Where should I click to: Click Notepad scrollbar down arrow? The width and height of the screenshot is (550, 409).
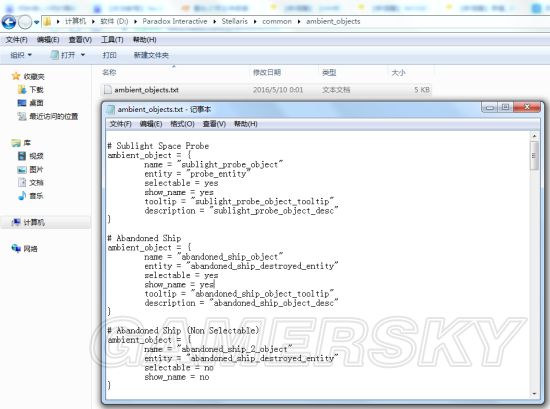pos(534,394)
